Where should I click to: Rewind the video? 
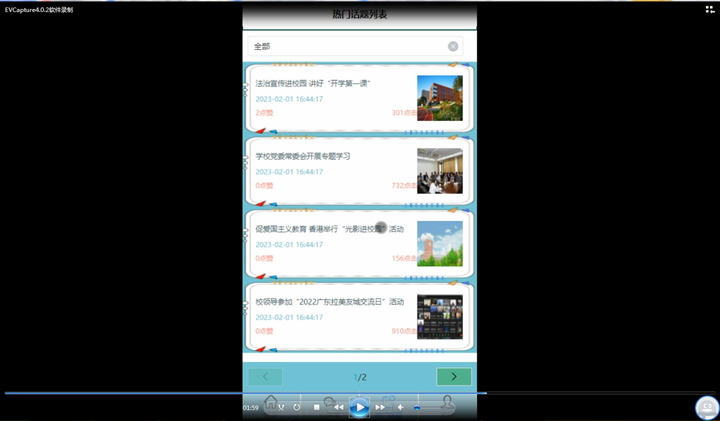tap(339, 407)
